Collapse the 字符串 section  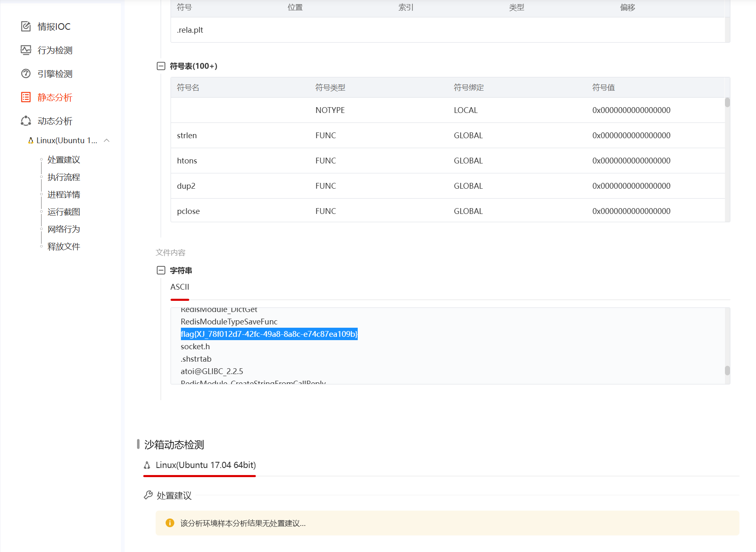(x=161, y=270)
